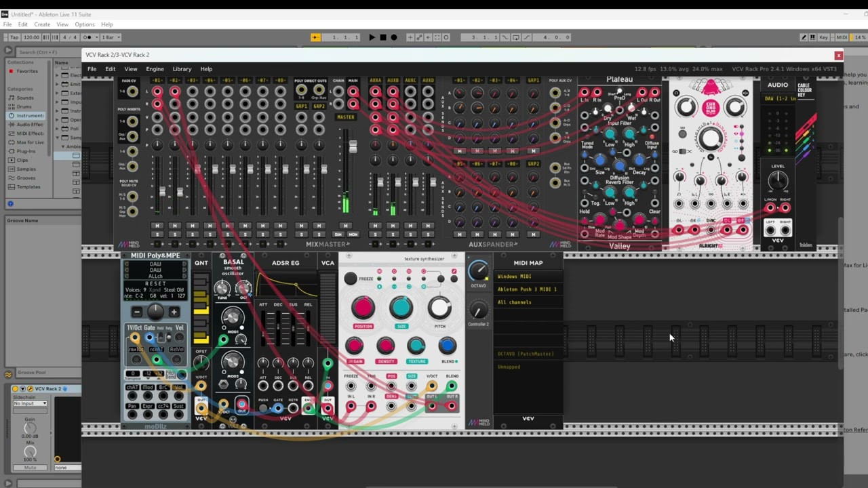Open Sidechain No Input dropdown
Screen dimensions: 868x488
[30, 403]
